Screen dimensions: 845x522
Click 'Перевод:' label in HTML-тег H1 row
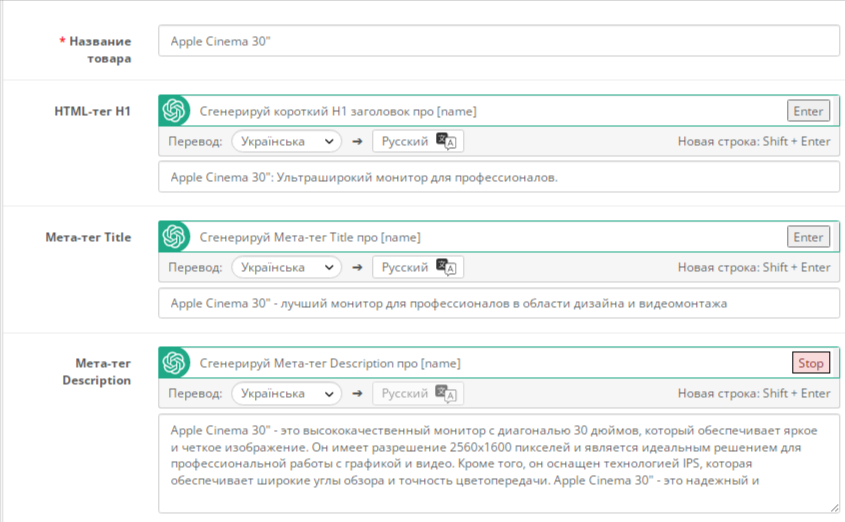[195, 142]
